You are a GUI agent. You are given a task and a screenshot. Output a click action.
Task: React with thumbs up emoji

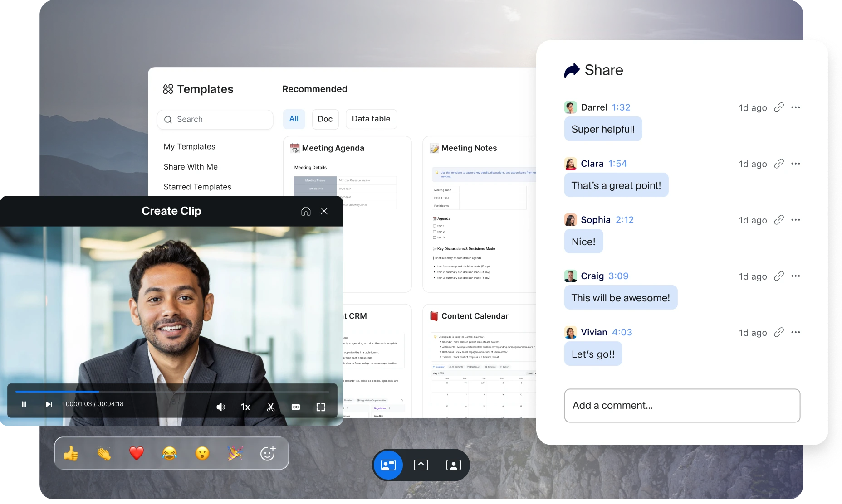tap(71, 453)
